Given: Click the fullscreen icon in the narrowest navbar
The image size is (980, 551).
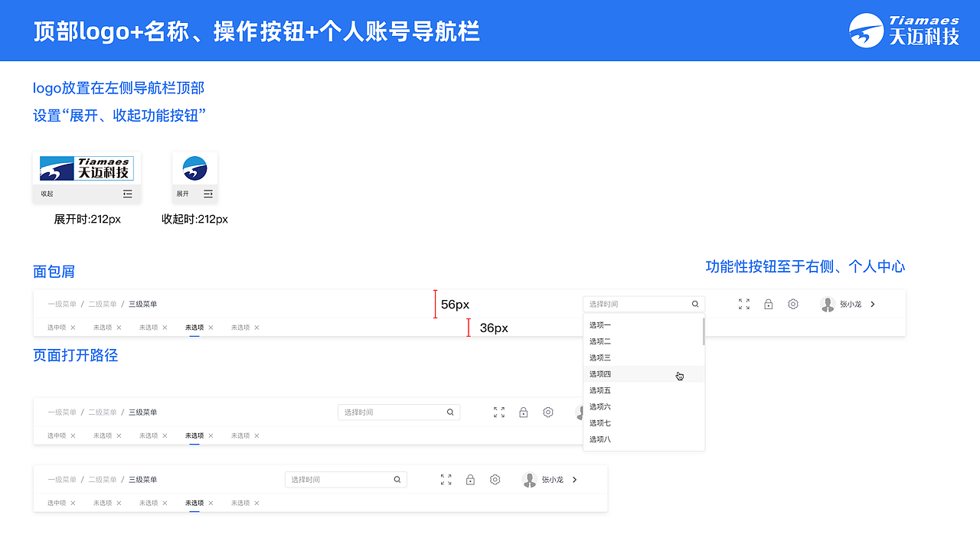Looking at the screenshot, I should point(446,480).
